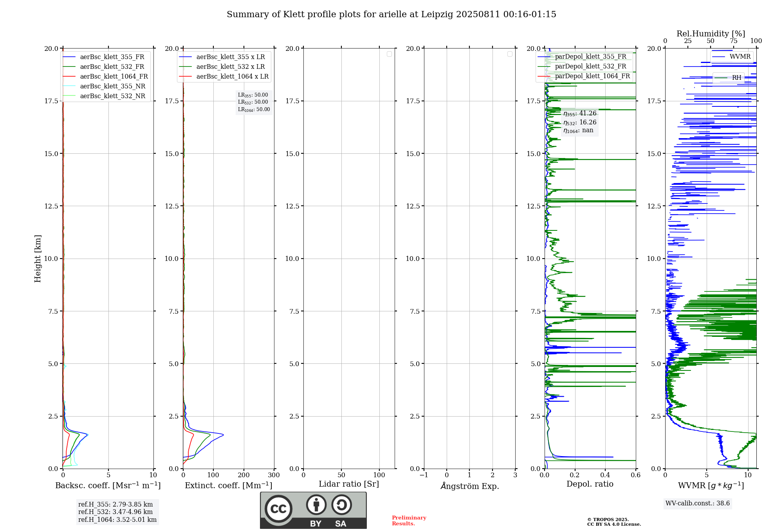
Task: Click the LR532: 50.00 annotation
Action: [253, 102]
